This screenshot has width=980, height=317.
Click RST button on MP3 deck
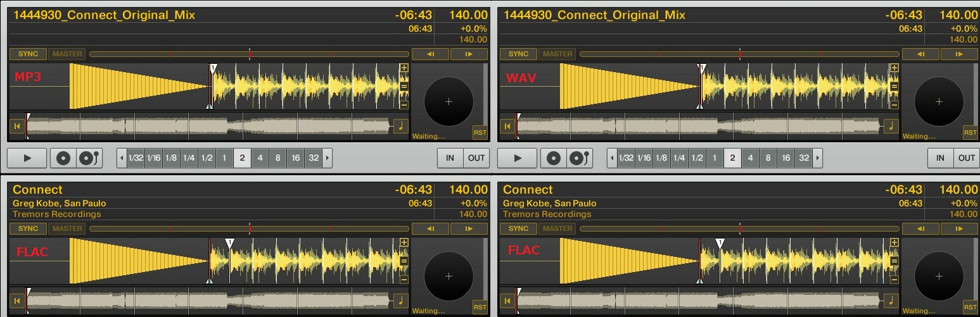point(480,132)
